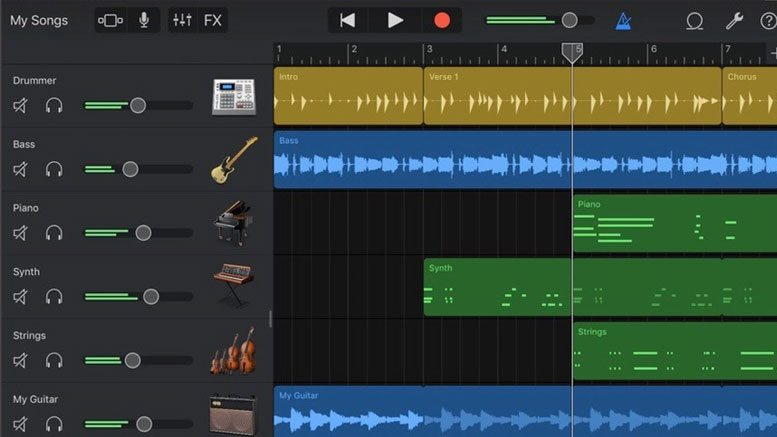The width and height of the screenshot is (777, 437).
Task: Click bar 6 on the ruler
Action: 654,49
